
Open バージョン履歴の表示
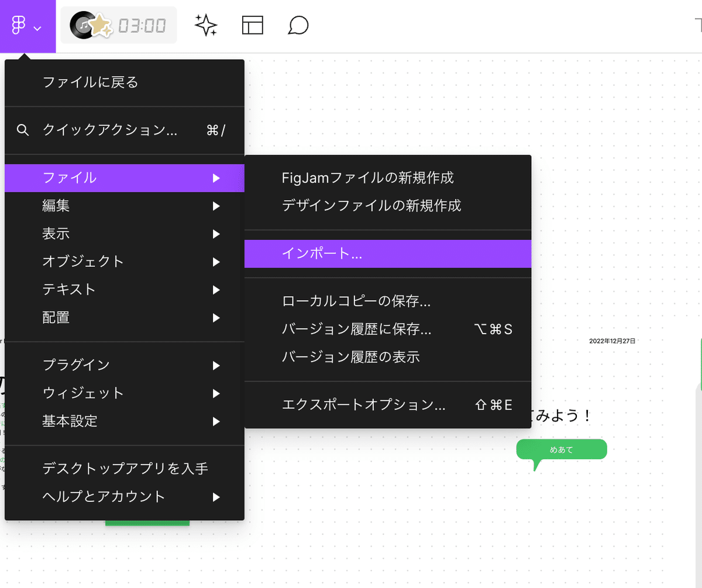click(351, 357)
